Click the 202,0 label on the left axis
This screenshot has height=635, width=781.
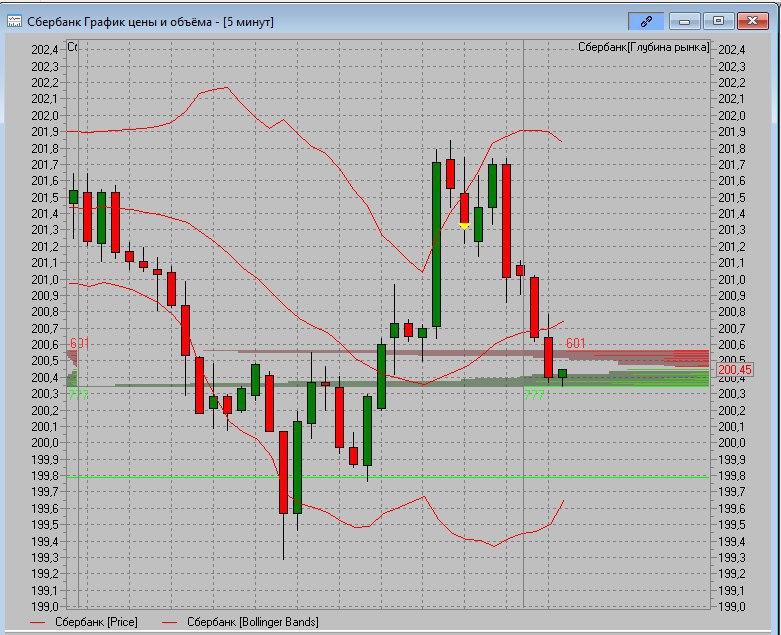[45, 116]
